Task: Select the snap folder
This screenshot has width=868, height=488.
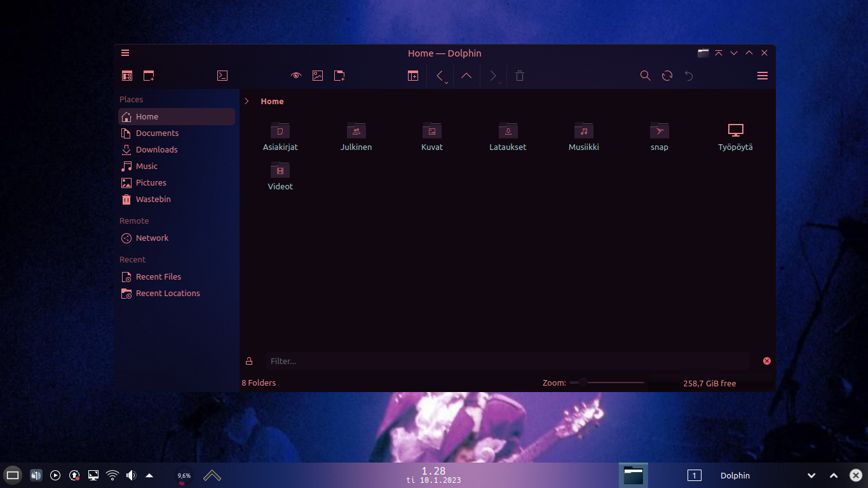Action: click(x=660, y=137)
